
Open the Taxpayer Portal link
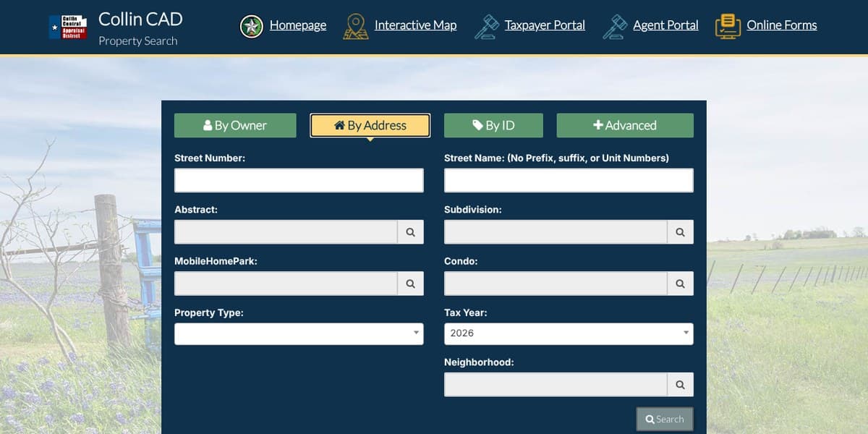pyautogui.click(x=545, y=25)
